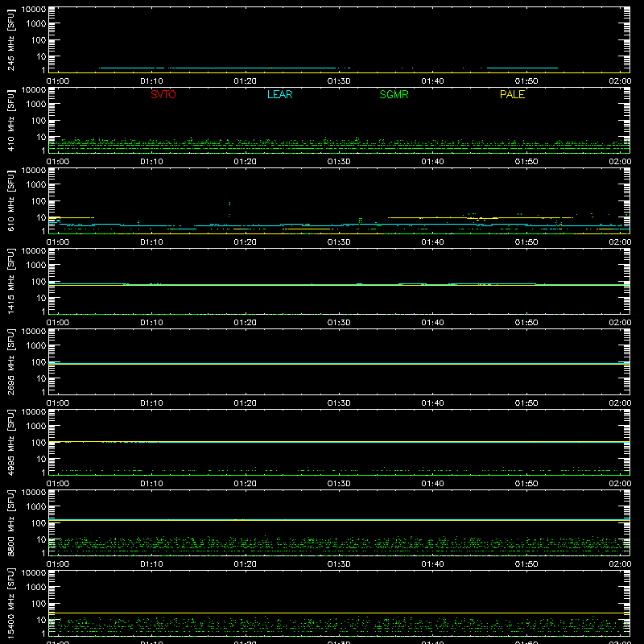Click the red SVTO legend label
Viewport: 644px width, 644px height.
[x=163, y=94]
